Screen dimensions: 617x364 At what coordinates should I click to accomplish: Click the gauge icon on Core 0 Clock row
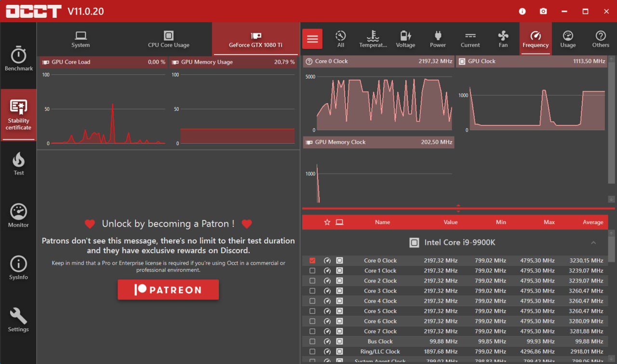click(x=327, y=260)
